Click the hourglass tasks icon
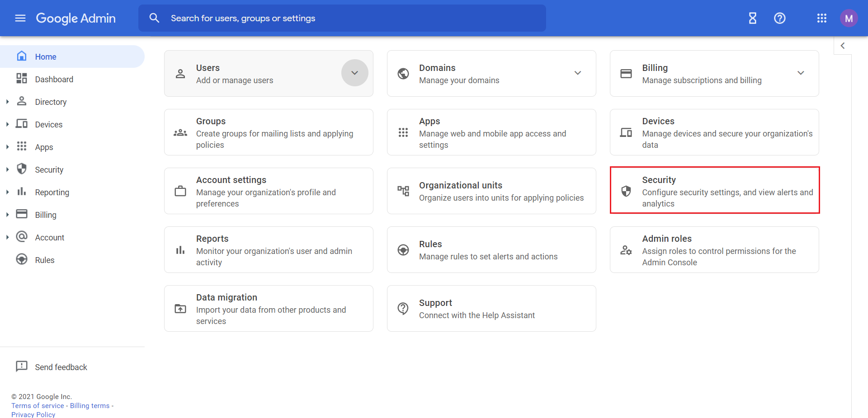Viewport: 868px width, 418px height. [x=753, y=18]
